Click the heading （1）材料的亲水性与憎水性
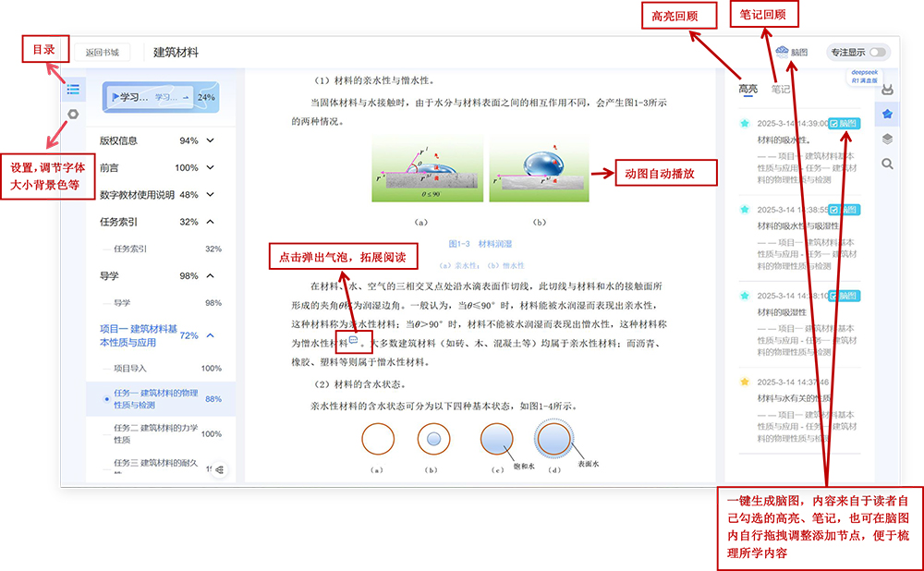Screen dimensions: 924x571 click(x=373, y=80)
